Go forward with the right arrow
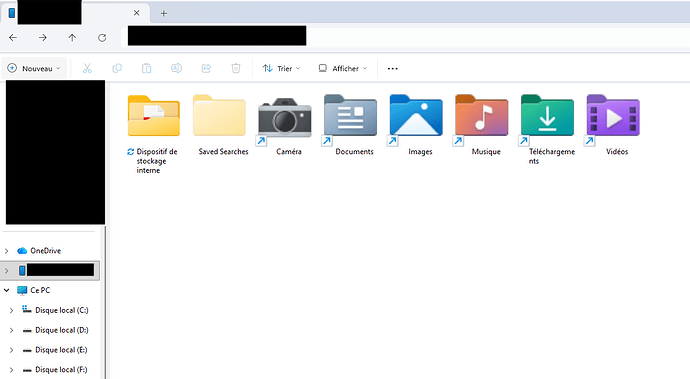Viewport: 690px width, 379px height. coord(43,38)
